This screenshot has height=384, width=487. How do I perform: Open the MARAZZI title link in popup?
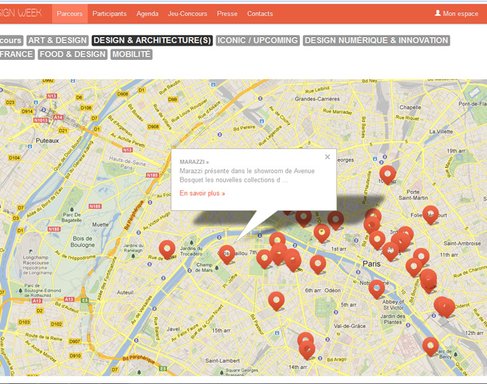pos(194,162)
